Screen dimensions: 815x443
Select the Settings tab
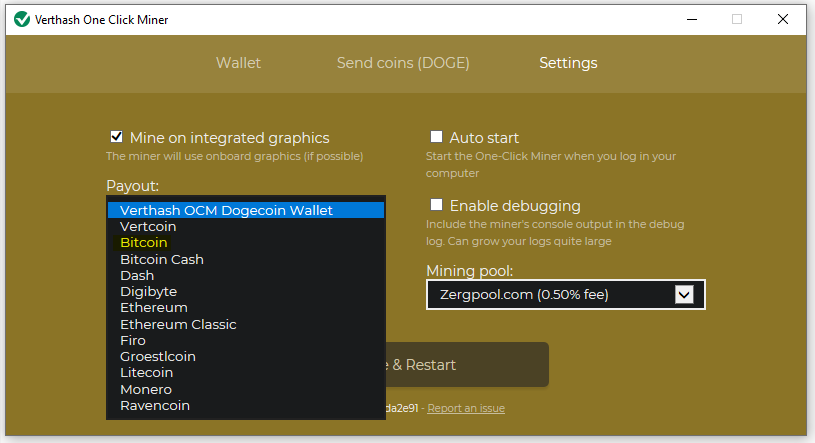[x=568, y=63]
